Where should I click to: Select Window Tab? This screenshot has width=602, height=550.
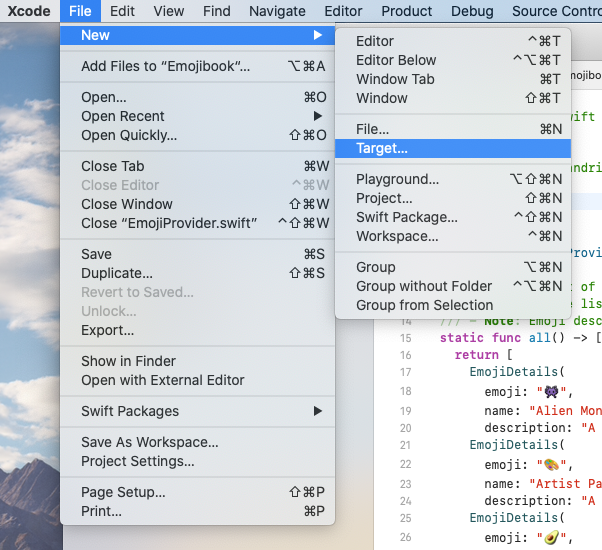(x=453, y=79)
